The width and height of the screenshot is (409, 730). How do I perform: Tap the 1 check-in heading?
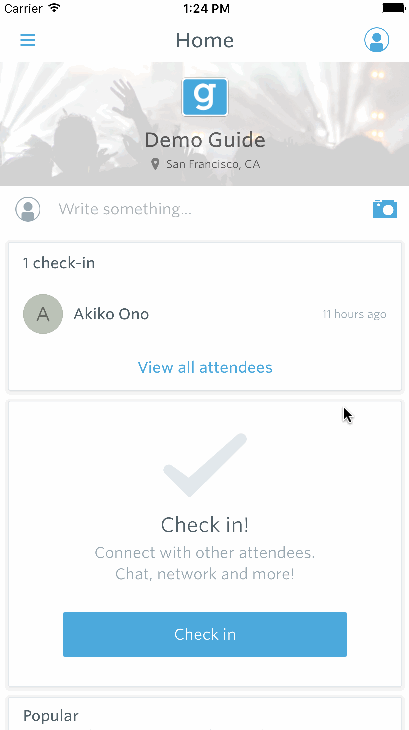tap(59, 263)
